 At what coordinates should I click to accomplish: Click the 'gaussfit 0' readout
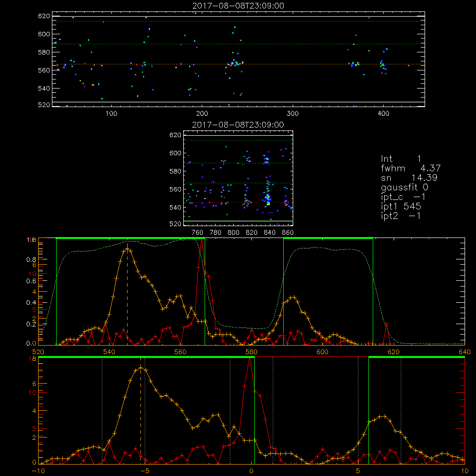(405, 187)
